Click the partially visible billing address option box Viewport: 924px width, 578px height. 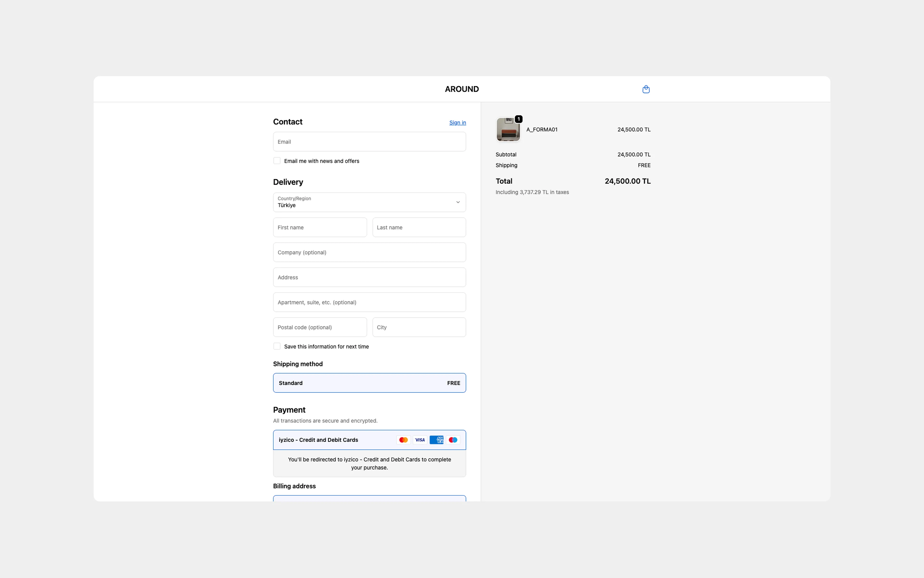pyautogui.click(x=369, y=499)
